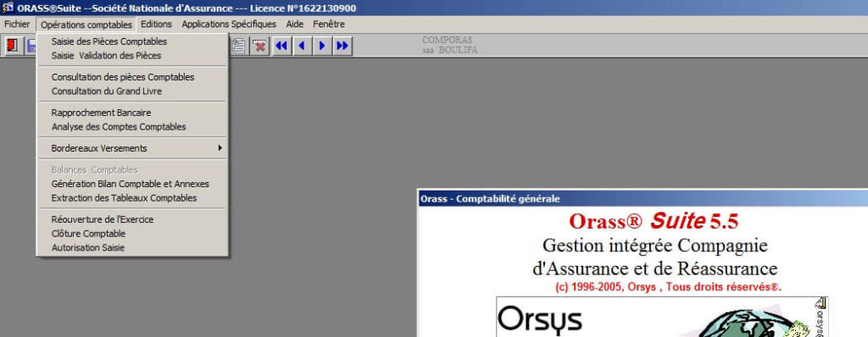Open the Aide menu
Image resolution: width=868 pixels, height=337 pixels.
pos(294,25)
